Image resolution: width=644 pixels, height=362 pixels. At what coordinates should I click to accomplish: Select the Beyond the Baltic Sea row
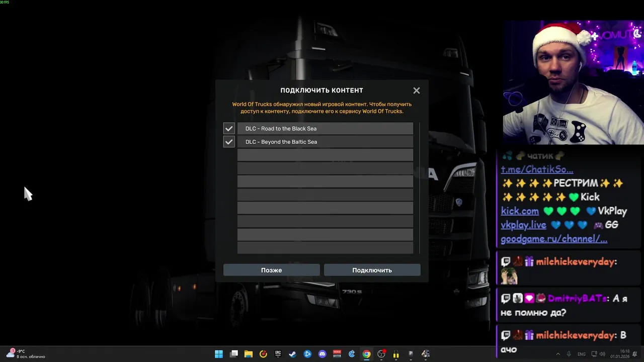(x=325, y=142)
